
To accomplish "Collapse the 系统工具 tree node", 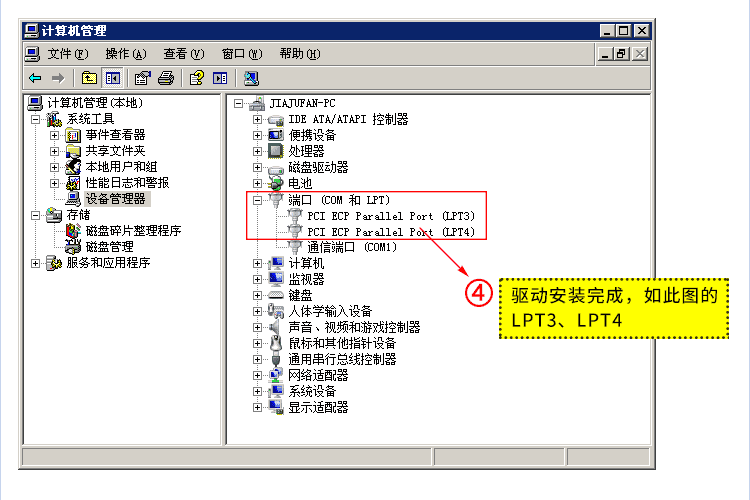I will [35, 119].
